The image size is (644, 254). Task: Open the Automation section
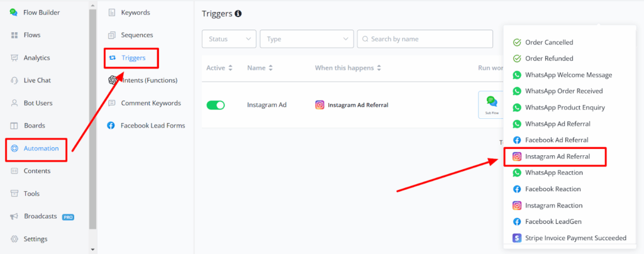pyautogui.click(x=41, y=148)
